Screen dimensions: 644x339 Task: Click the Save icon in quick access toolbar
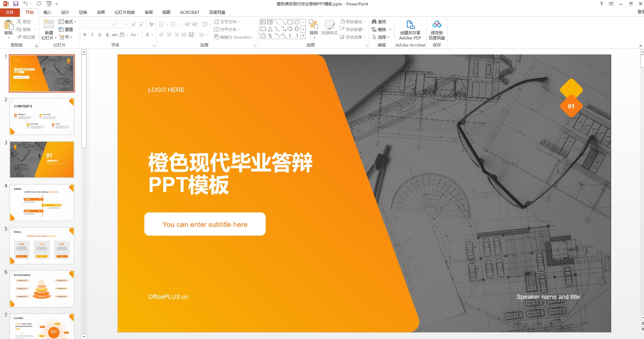[x=15, y=4]
